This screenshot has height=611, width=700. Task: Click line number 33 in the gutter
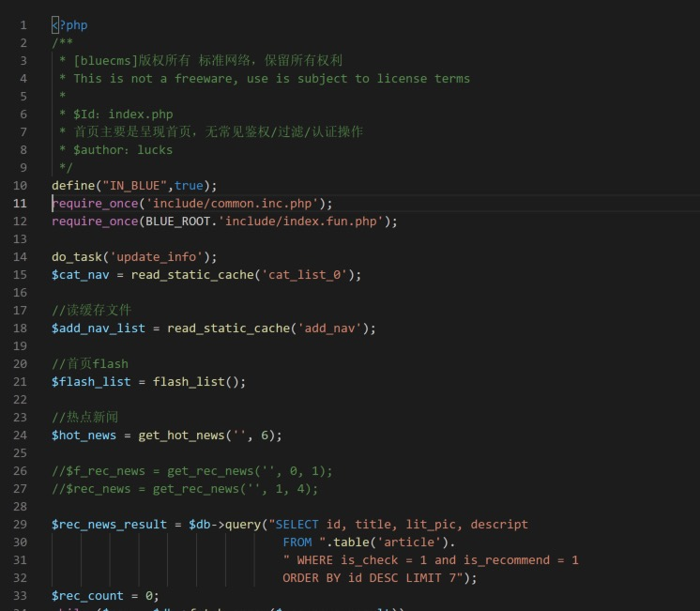[20, 596]
